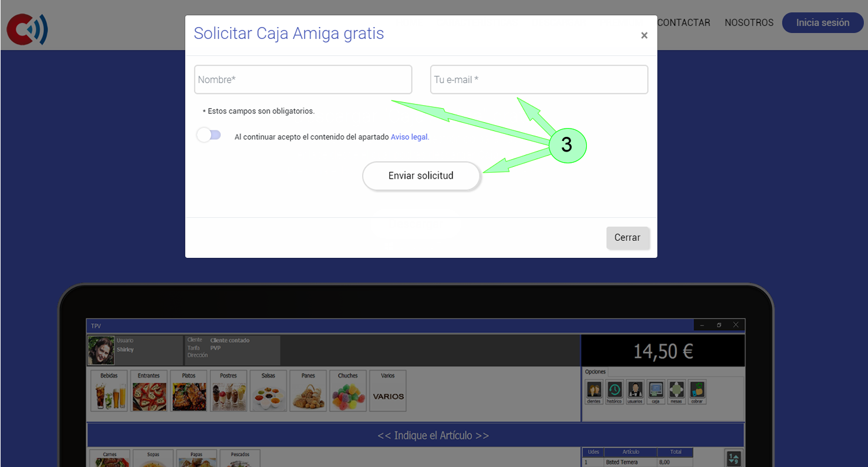The image size is (868, 467).
Task: Select the cobrar payment icon
Action: (x=697, y=391)
